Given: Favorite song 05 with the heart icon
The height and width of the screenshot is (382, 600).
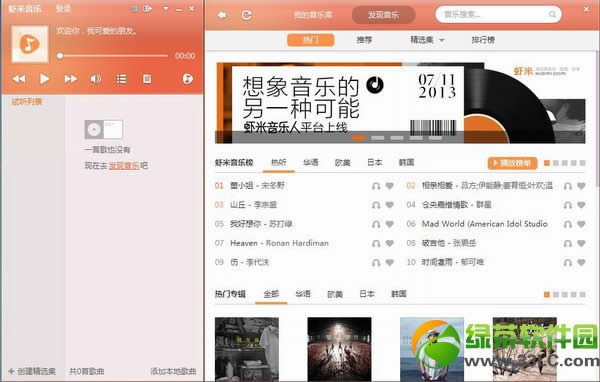Looking at the screenshot, I should [390, 224].
